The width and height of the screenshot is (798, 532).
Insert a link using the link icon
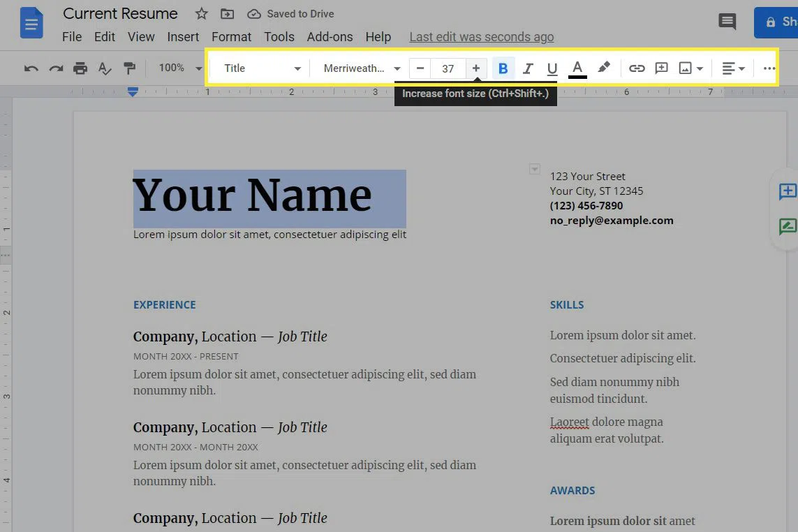637,68
